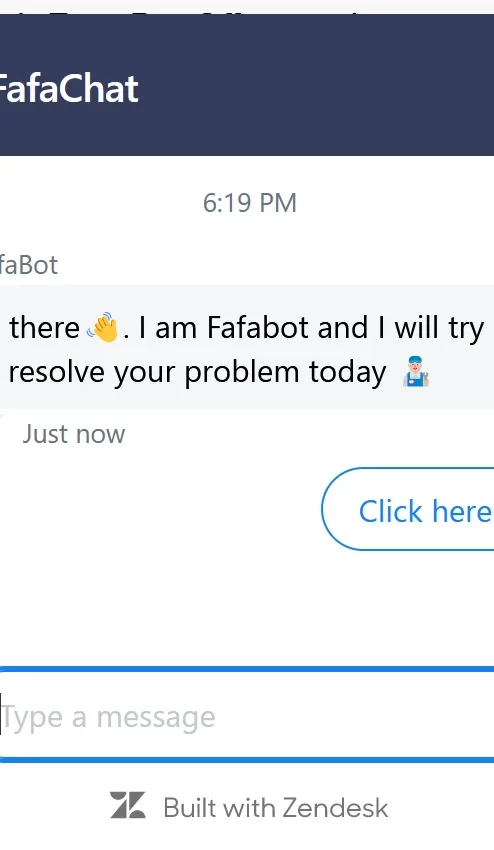The image size is (494, 850).
Task: Focus the Type a message field
Action: 247,715
